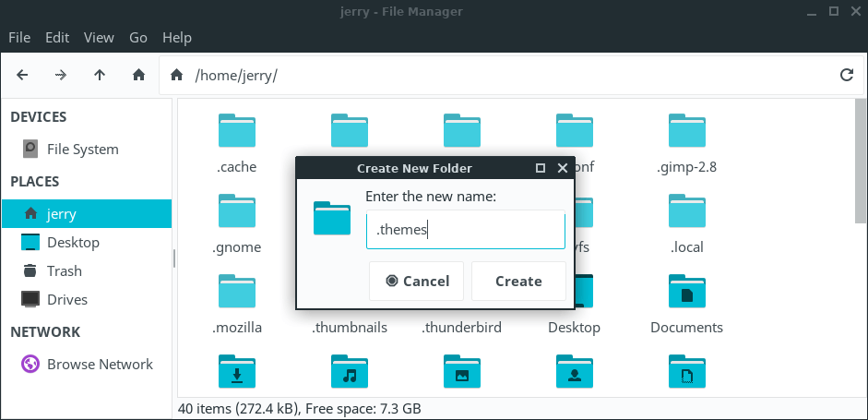This screenshot has height=420, width=868.
Task: Open File System in sidebar
Action: [82, 149]
